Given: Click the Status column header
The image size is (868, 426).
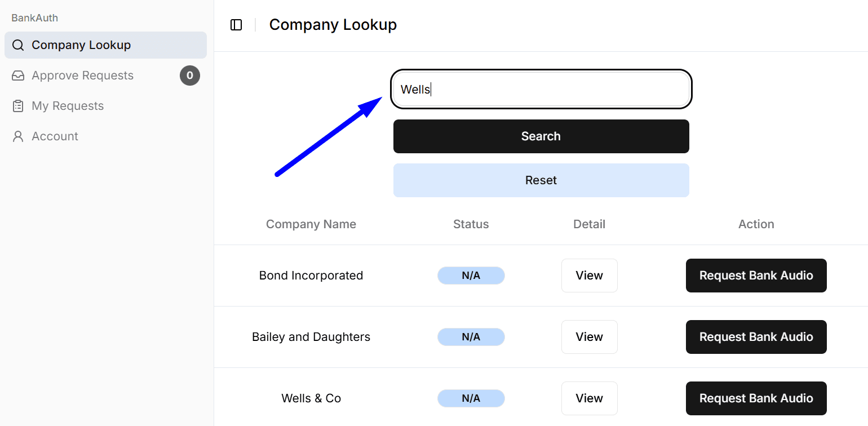Looking at the screenshot, I should tap(471, 224).
